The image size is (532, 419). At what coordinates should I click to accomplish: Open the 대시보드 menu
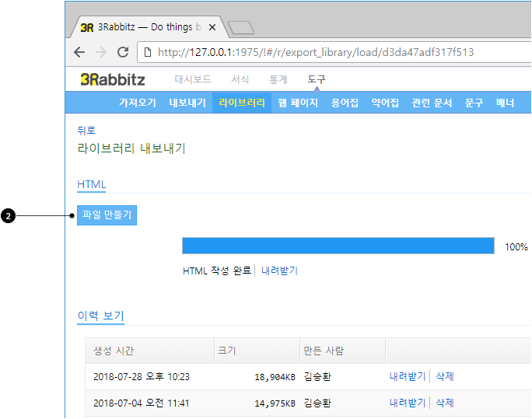point(193,79)
